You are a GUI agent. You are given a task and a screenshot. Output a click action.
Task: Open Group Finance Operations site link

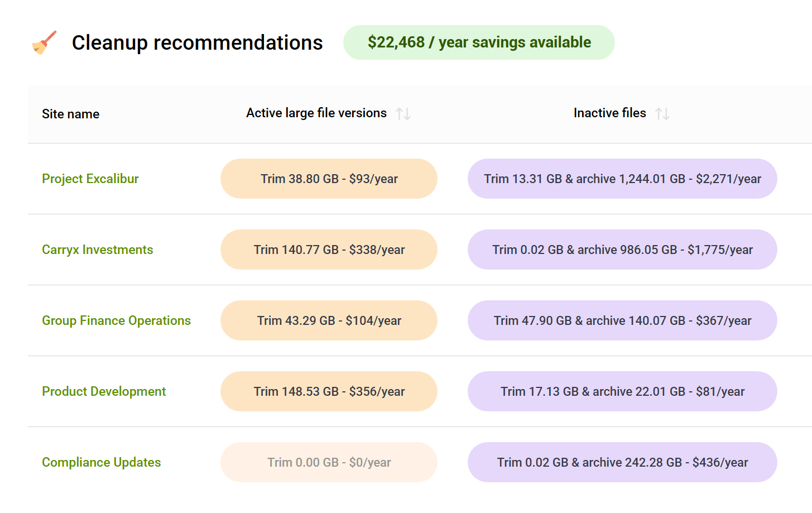click(117, 320)
